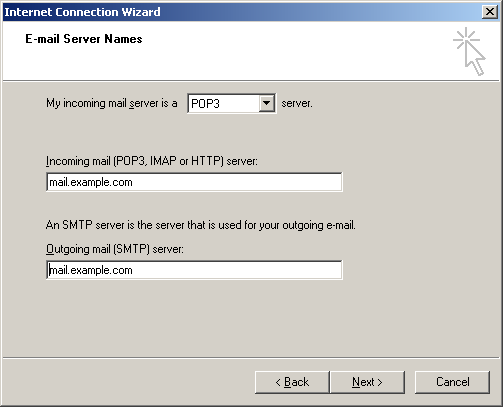The image size is (503, 407).
Task: Proceed with the Next button
Action: (x=367, y=382)
